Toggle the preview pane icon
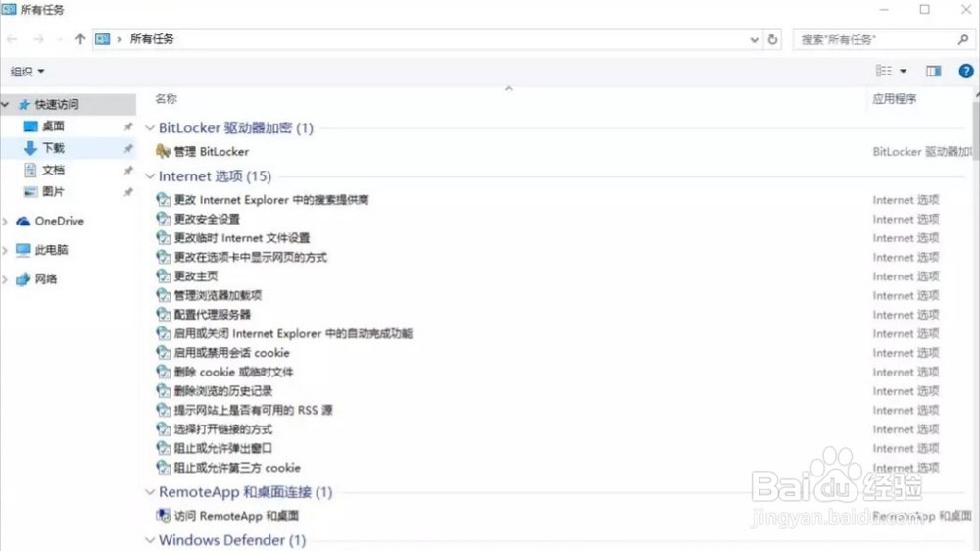The image size is (980, 551). [x=934, y=72]
